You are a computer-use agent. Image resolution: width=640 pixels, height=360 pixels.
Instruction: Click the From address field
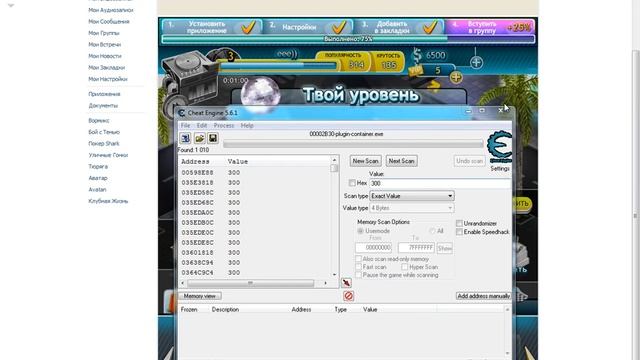[373, 248]
